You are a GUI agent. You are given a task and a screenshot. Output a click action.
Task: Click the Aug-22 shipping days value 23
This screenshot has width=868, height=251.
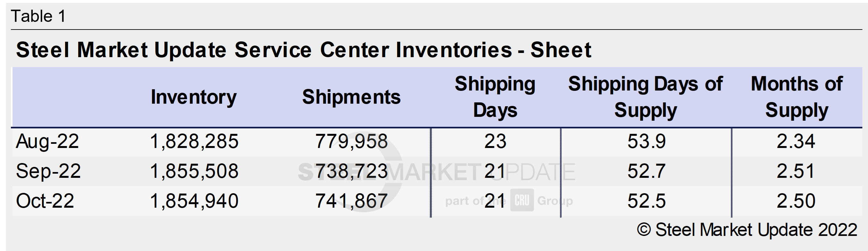click(495, 141)
